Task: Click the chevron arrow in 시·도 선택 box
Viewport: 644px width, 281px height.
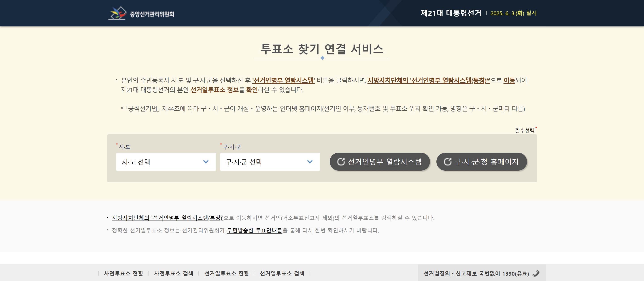Action: point(206,162)
